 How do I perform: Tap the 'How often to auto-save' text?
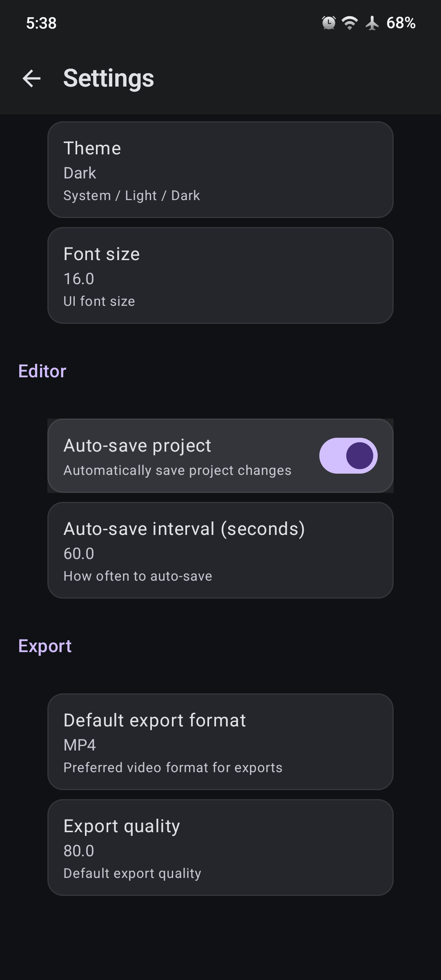click(x=138, y=576)
